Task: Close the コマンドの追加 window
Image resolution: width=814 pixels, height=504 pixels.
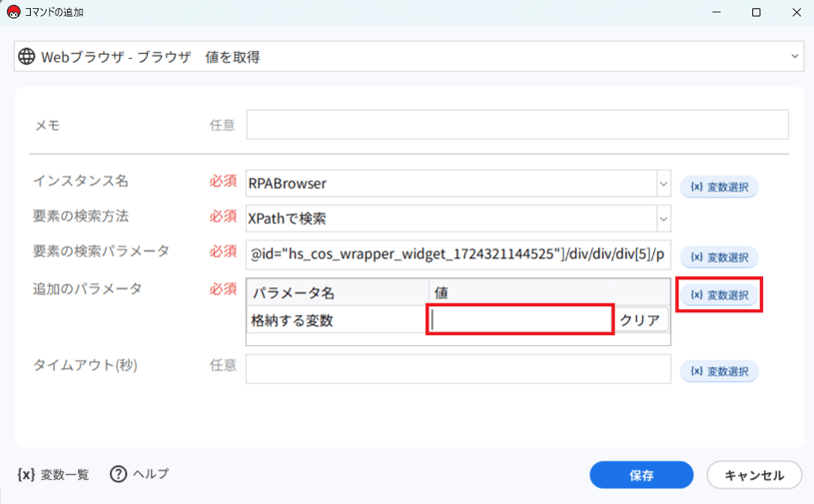Action: point(797,12)
